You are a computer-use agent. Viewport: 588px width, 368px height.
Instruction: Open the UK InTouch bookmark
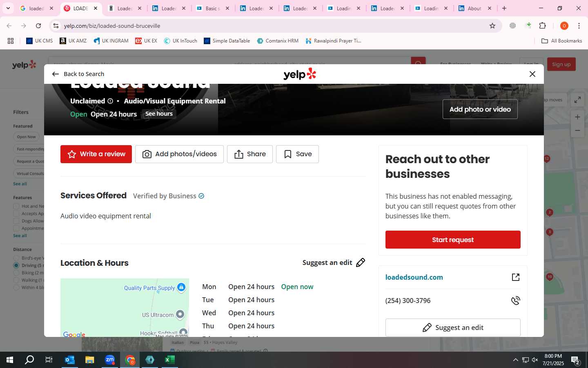click(x=180, y=41)
